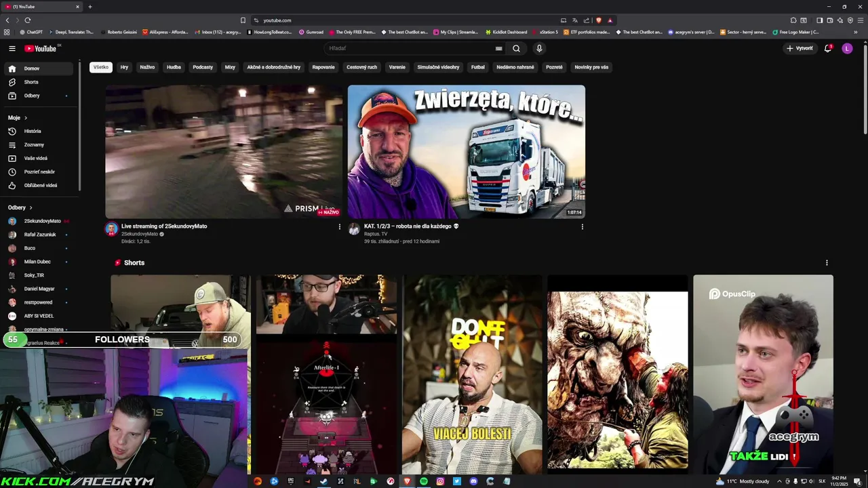Open Daniel Magyar subscription channel

coord(39,289)
